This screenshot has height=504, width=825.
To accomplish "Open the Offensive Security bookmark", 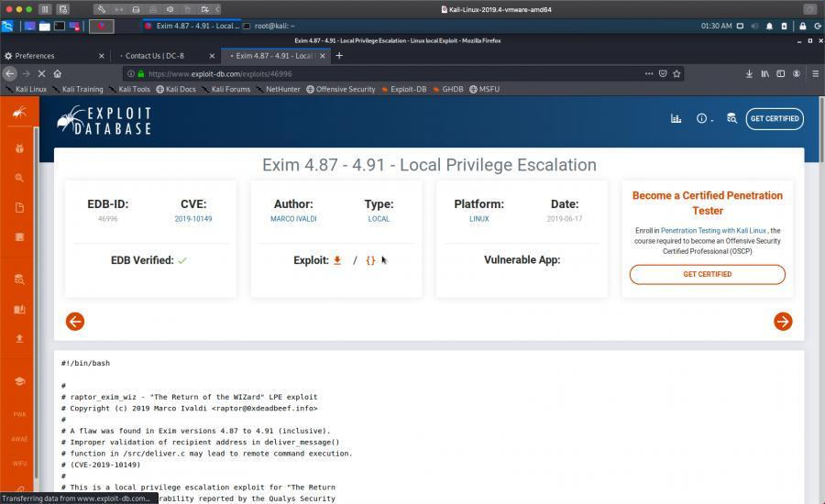I will click(341, 90).
